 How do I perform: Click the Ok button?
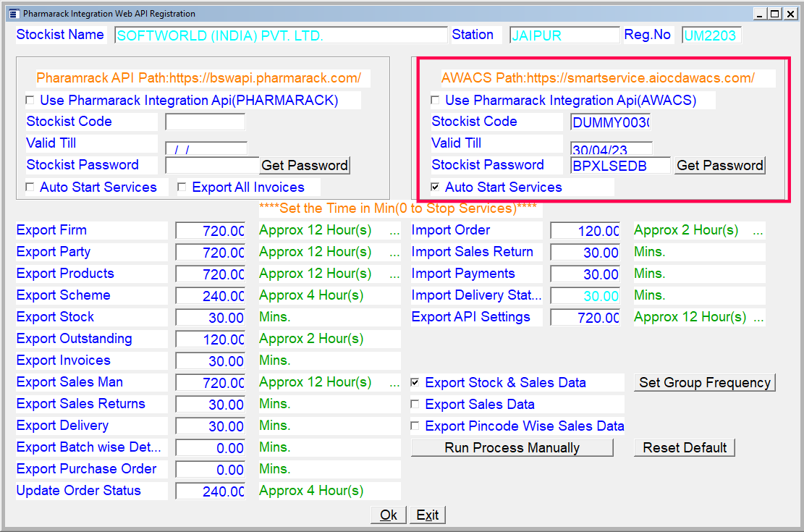pyautogui.click(x=388, y=515)
